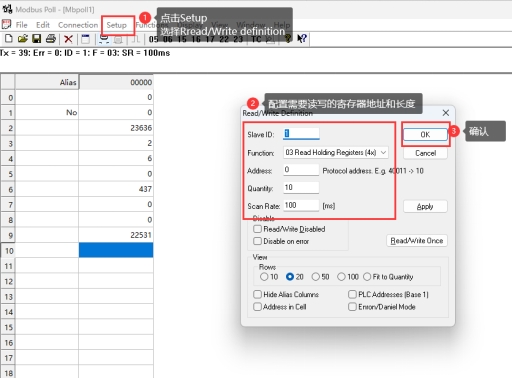Open the Connection menu
The height and width of the screenshot is (379, 513).
(x=78, y=25)
